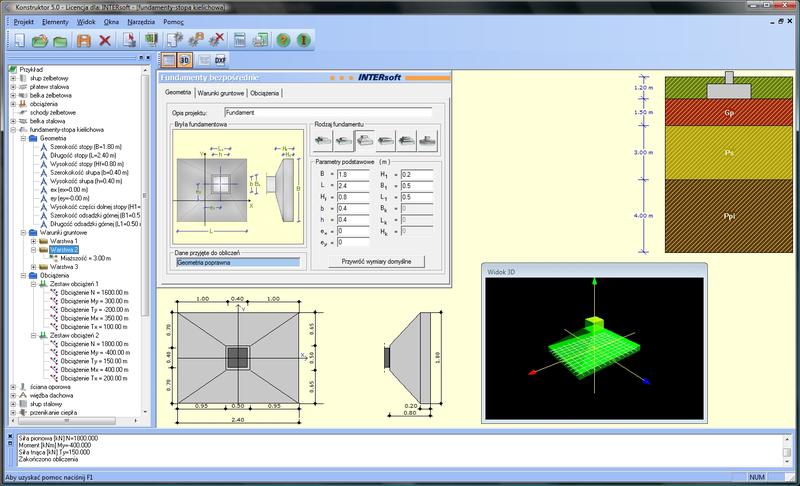Screen dimensions: 800x486
Task: Open the Obciążenia tab
Action: 266,94
